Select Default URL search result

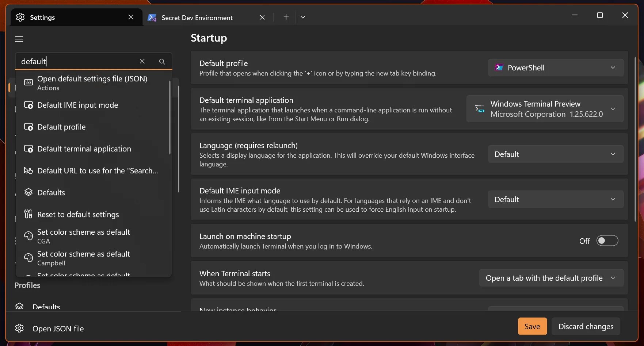(97, 171)
